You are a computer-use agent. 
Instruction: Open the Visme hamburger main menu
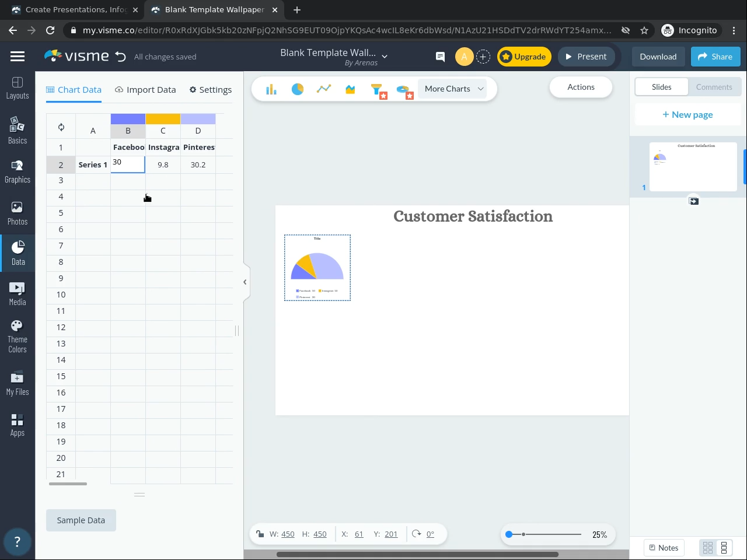pos(18,57)
